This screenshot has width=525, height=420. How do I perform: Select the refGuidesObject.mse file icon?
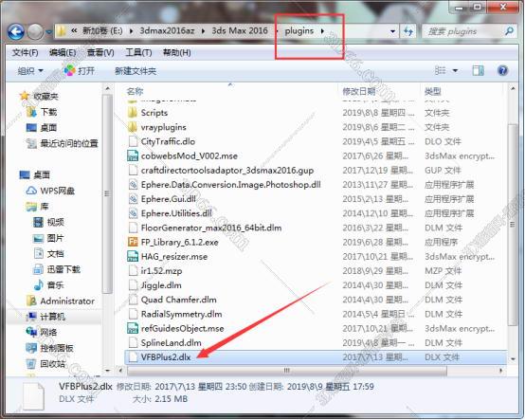pyautogui.click(x=133, y=328)
